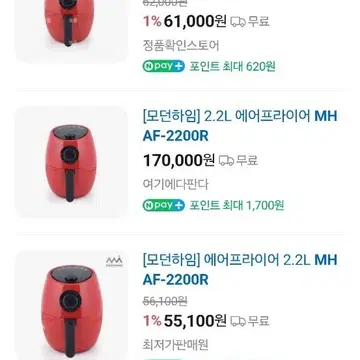The image size is (360, 360).
Task: Click the delivery truck icon beside 61,000원
Action: 238,22
